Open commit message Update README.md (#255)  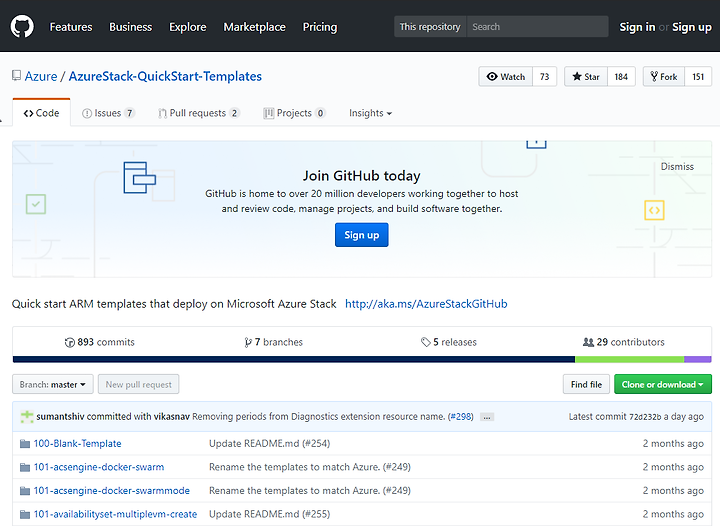[270, 514]
